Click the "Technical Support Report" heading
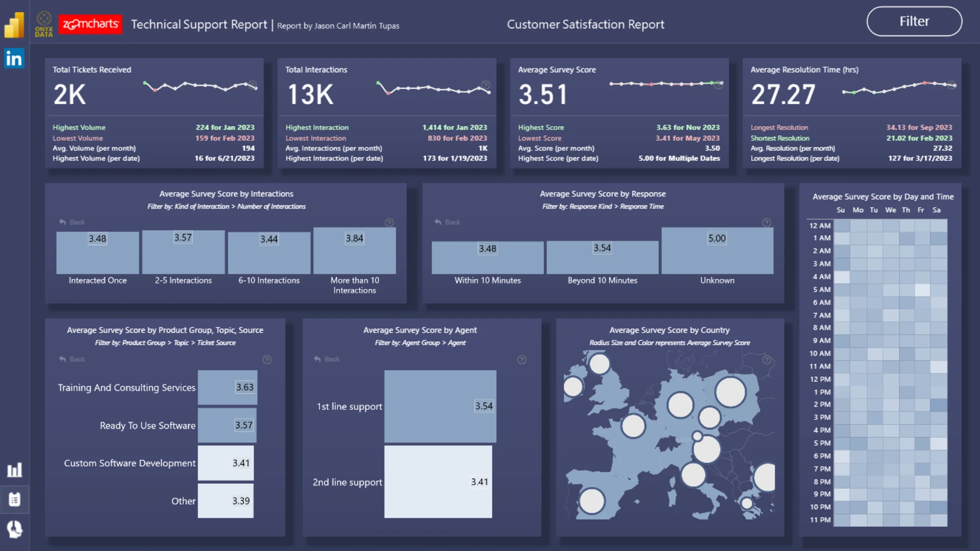The height and width of the screenshot is (551, 980). 199,24
